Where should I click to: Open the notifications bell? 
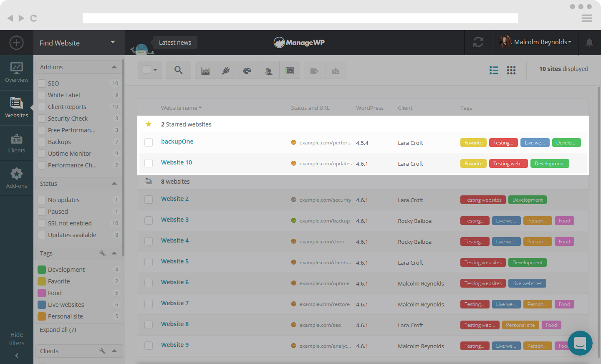tap(589, 43)
